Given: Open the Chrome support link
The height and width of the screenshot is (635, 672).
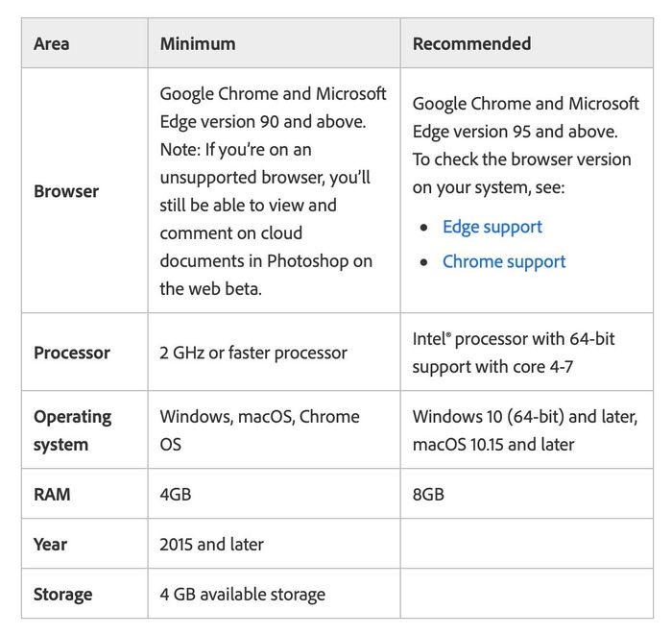Looking at the screenshot, I should point(503,261).
